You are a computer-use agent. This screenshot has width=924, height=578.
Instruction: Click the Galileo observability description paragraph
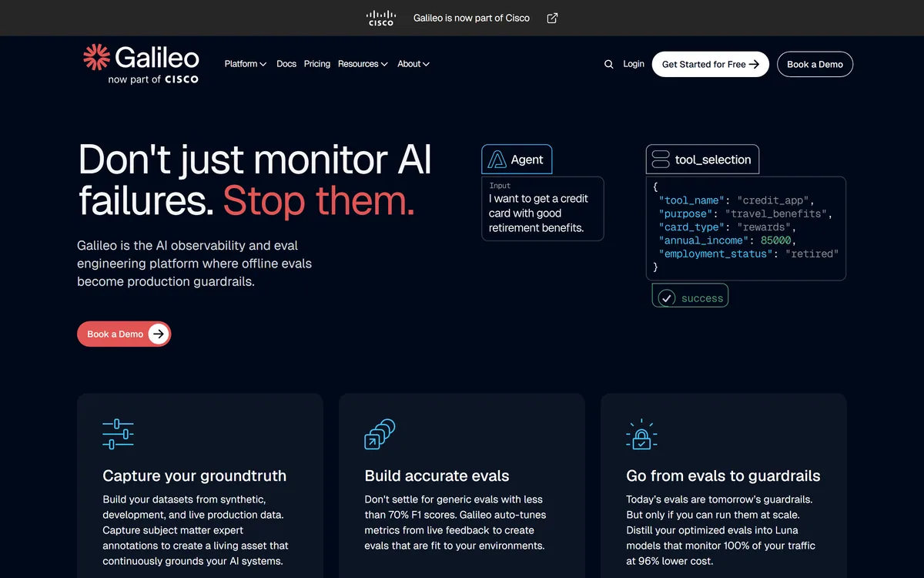(194, 264)
